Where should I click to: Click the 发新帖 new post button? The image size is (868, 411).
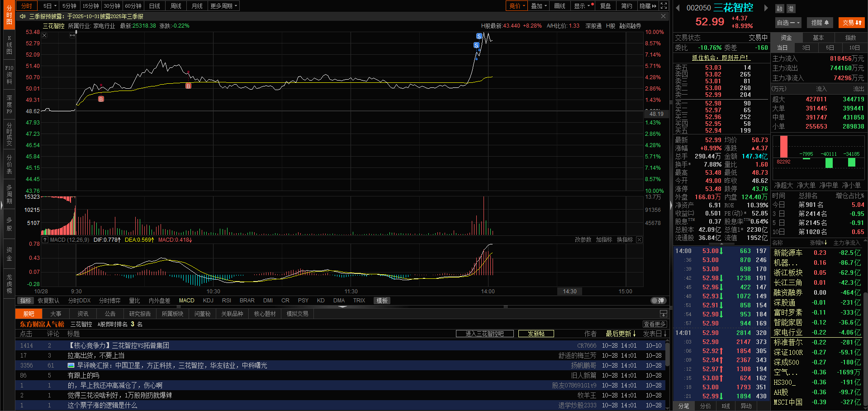coord(536,334)
